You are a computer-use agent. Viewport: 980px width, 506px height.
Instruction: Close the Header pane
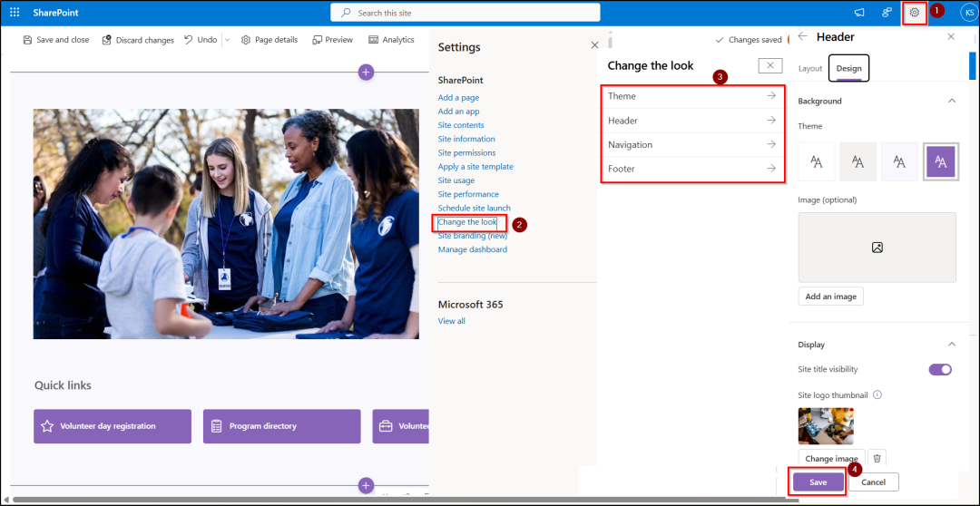[x=951, y=37]
